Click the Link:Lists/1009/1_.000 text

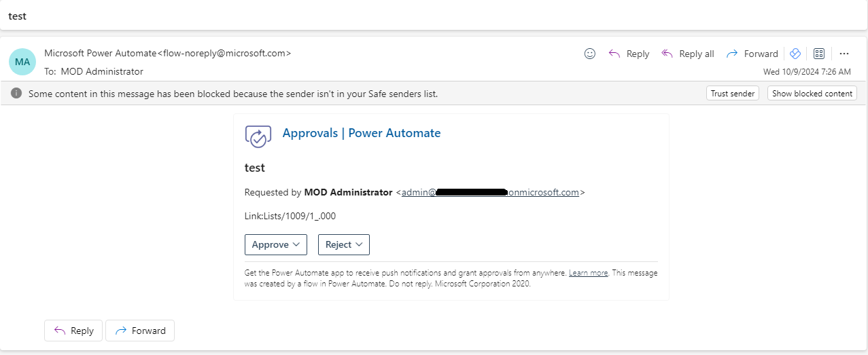tap(290, 216)
